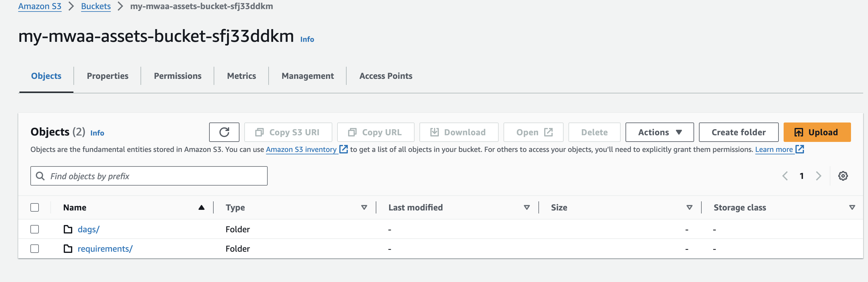Image resolution: width=868 pixels, height=282 pixels.
Task: Open Type column sort arrow
Action: coord(364,207)
